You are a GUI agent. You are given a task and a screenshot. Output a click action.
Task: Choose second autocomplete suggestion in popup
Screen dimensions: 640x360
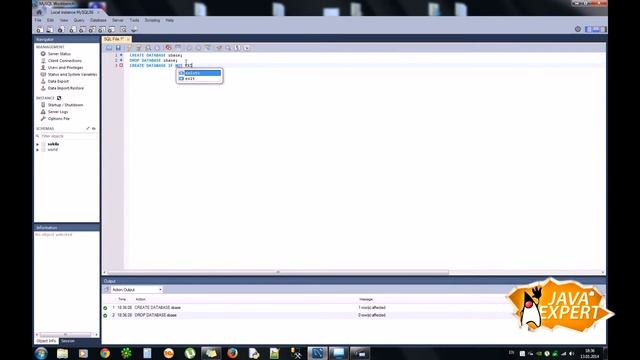pyautogui.click(x=200, y=78)
